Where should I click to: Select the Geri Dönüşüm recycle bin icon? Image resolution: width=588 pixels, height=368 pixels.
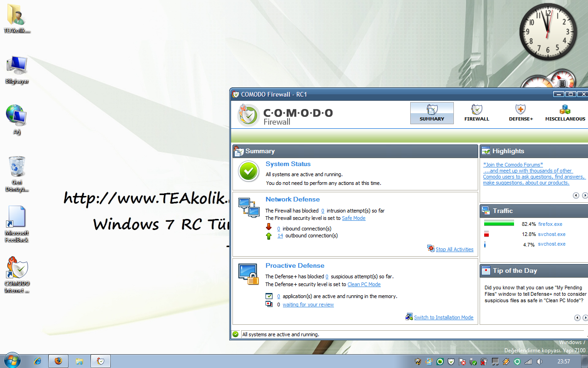pos(17,174)
